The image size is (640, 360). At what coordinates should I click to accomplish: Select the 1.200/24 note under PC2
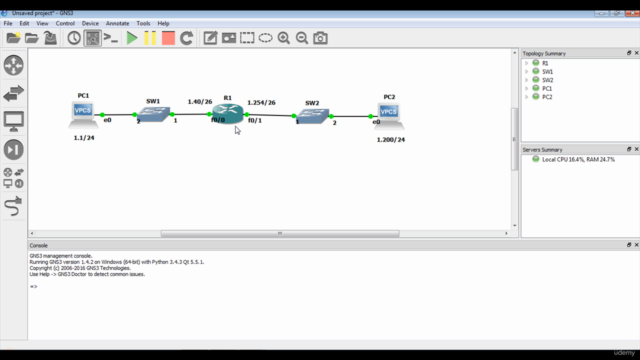tap(391, 140)
